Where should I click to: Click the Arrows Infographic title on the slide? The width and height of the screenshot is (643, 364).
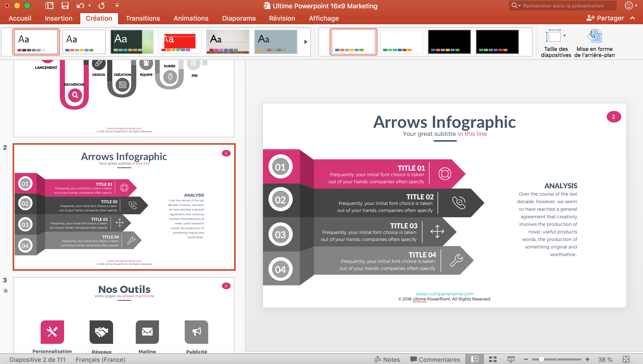click(x=444, y=122)
